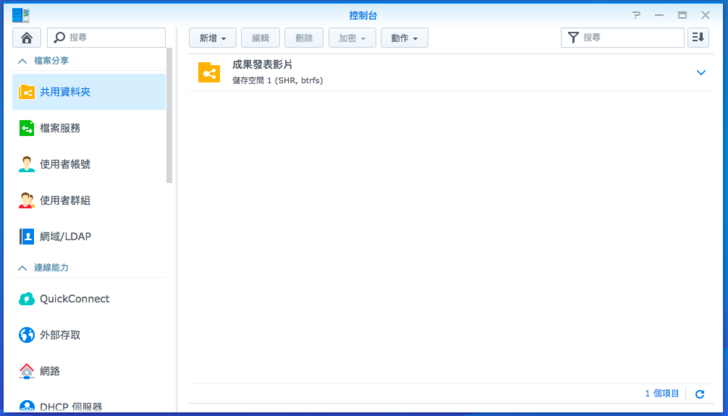The image size is (728, 416).
Task: Collapse the 連線能力 section
Action: click(22, 268)
